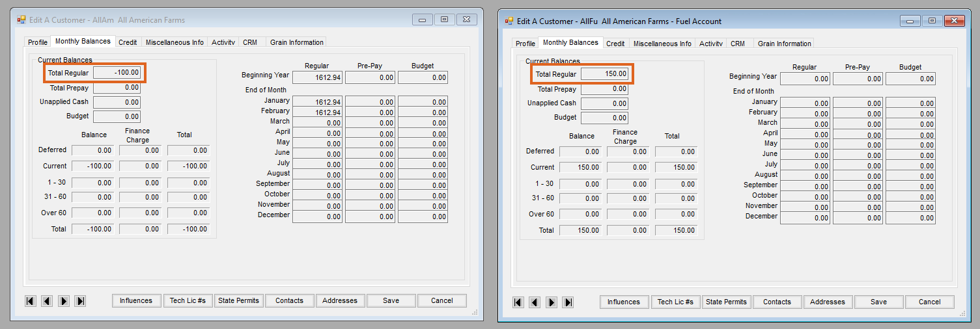The image size is (980, 329).
Task: Click Current Balance field showing 150.00
Action: pos(581,167)
